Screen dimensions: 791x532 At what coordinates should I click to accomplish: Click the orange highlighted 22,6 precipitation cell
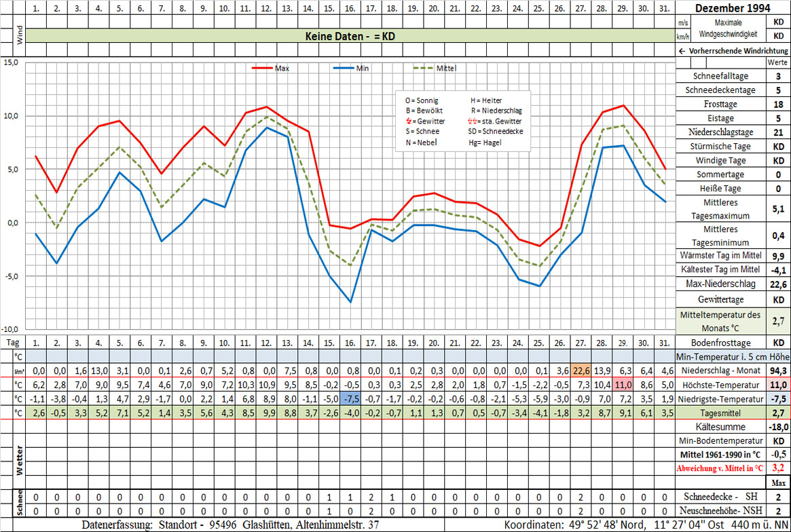[580, 370]
